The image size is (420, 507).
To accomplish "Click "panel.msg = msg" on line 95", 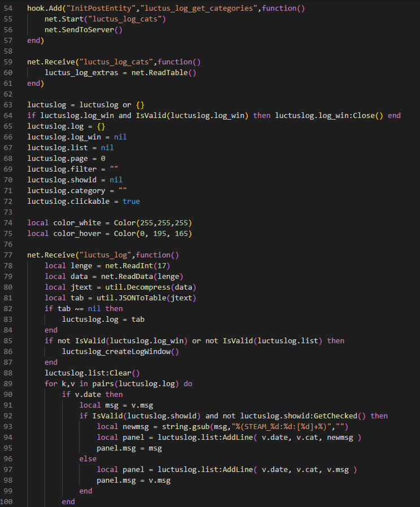I will coord(129,448).
